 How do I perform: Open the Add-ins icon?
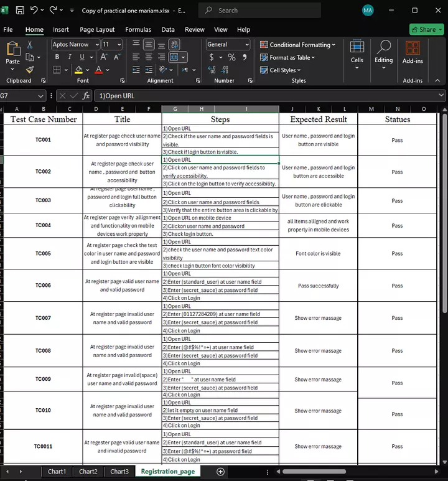[413, 52]
